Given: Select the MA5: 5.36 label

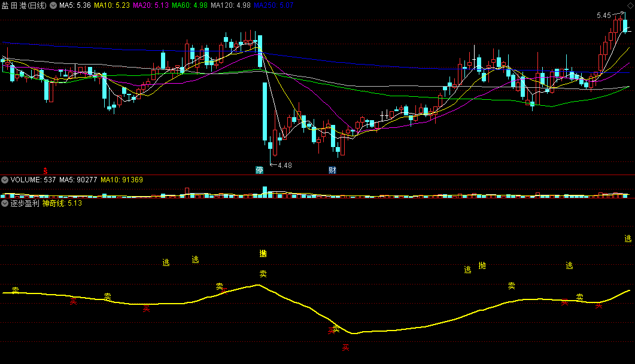Looking at the screenshot, I should [75, 5].
